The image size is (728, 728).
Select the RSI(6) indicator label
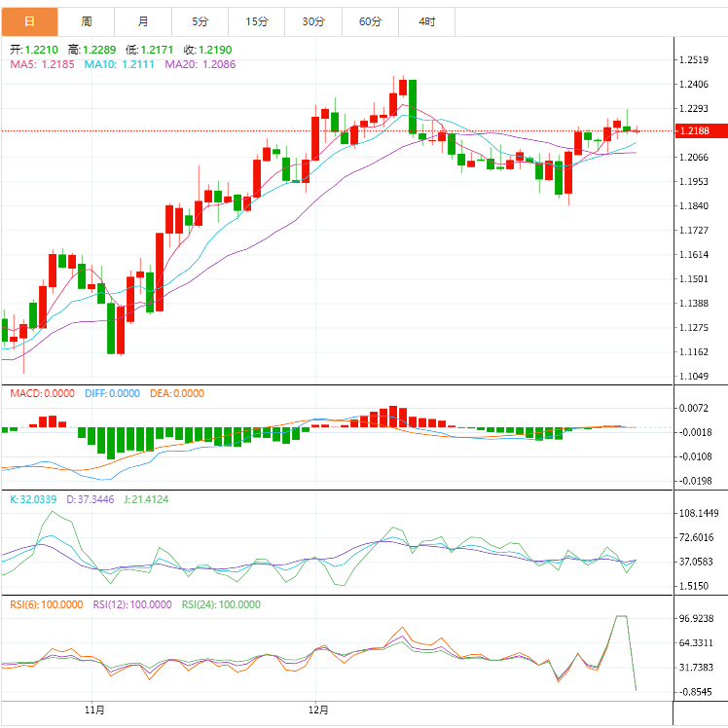46,604
